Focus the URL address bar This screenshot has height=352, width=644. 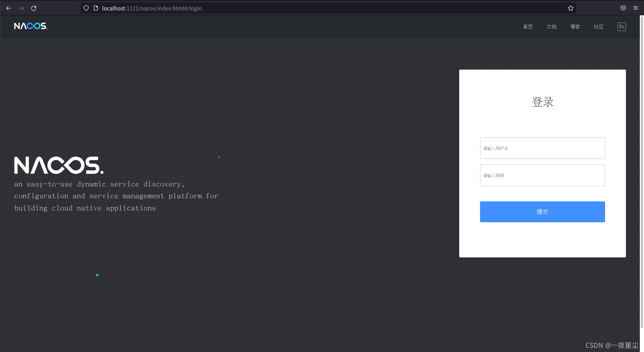tap(328, 8)
